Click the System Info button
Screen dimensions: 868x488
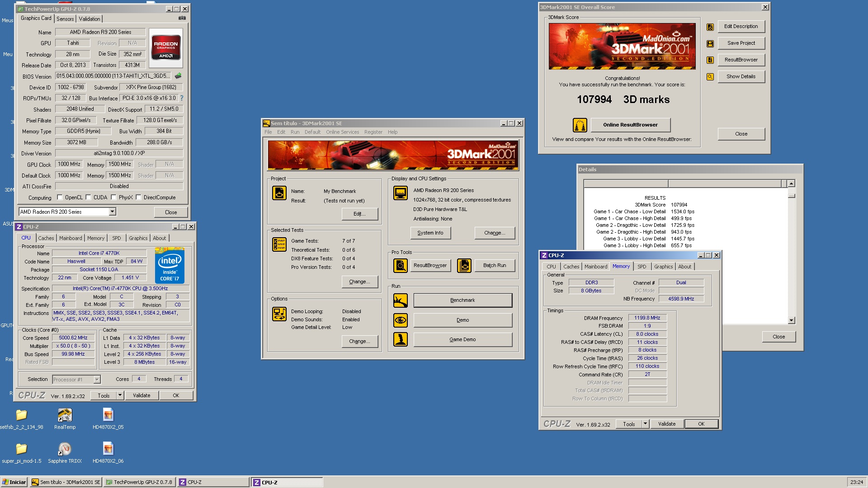click(x=430, y=233)
